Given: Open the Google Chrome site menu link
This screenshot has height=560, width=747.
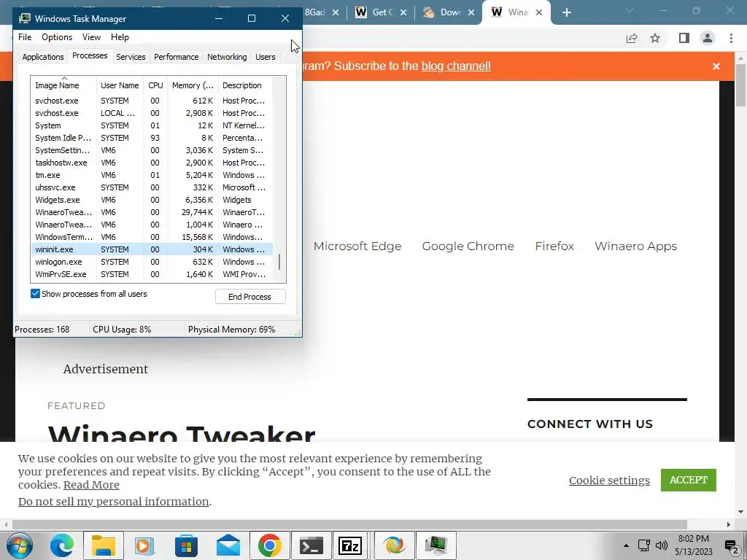Looking at the screenshot, I should tap(468, 246).
